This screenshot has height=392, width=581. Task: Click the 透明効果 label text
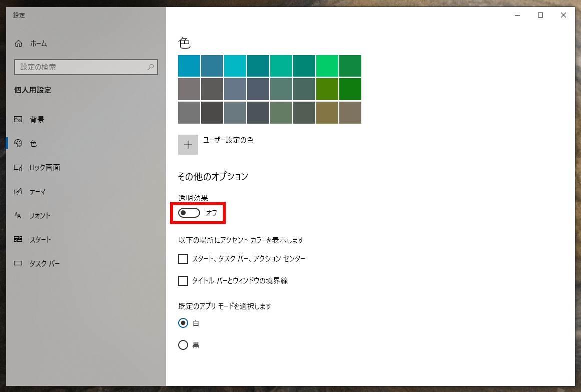193,198
